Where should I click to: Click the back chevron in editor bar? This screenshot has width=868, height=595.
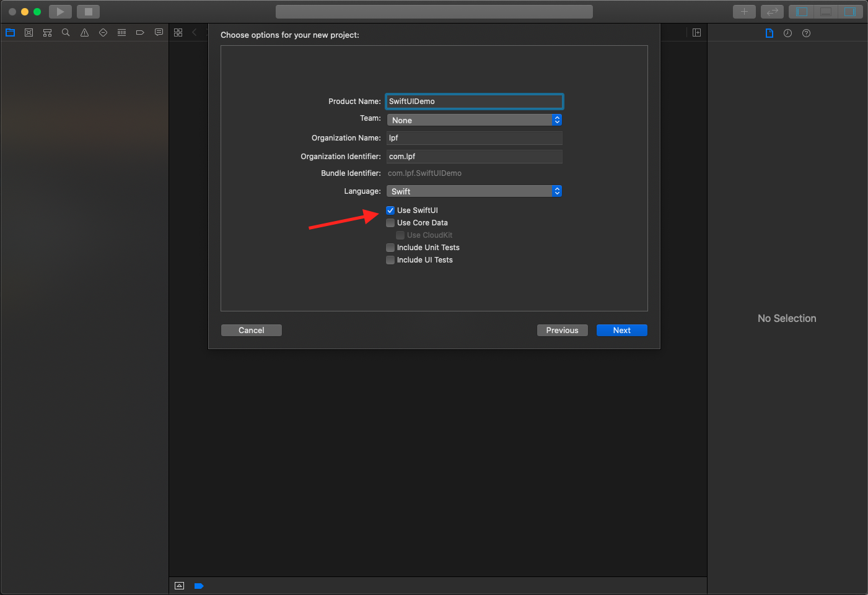tap(195, 32)
